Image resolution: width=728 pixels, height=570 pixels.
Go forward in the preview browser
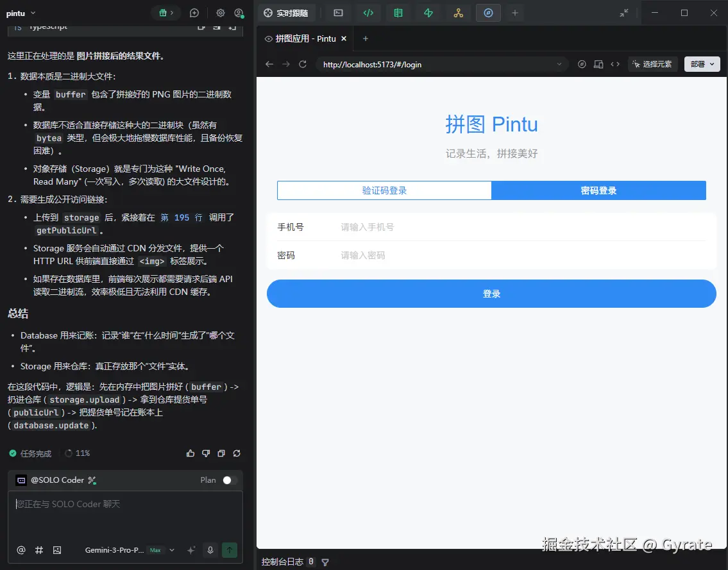pos(286,64)
